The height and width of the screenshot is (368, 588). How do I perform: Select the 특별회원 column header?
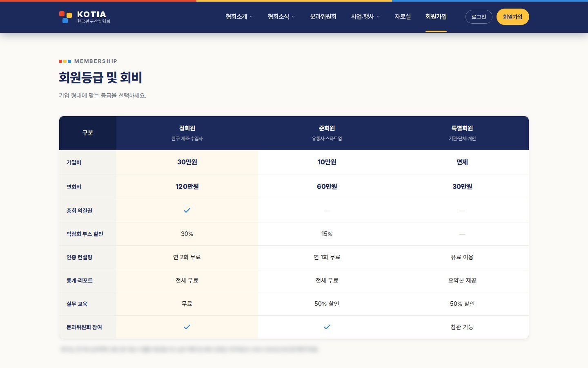[x=462, y=133]
